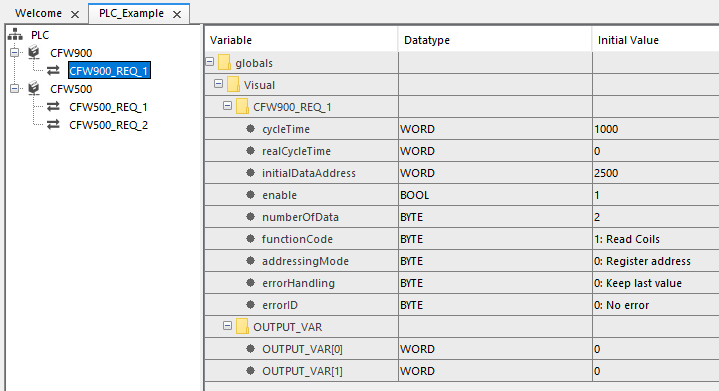Click the bullet icon next to numberOfData

[250, 217]
